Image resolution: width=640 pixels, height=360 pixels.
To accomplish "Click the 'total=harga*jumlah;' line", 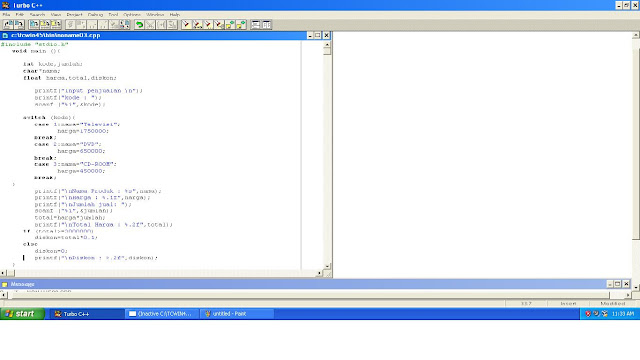I will pyautogui.click(x=70, y=218).
